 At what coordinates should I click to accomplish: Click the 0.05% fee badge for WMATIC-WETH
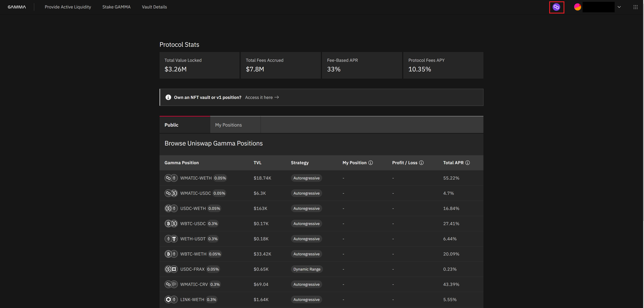click(220, 178)
